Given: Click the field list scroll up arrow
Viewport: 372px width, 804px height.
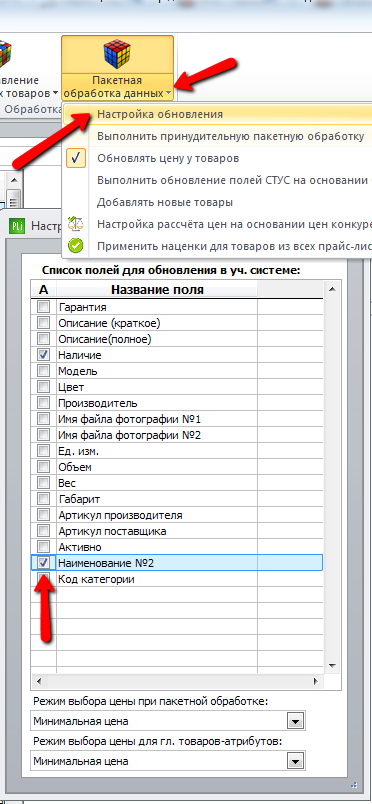Looking at the screenshot, I should point(332,290).
